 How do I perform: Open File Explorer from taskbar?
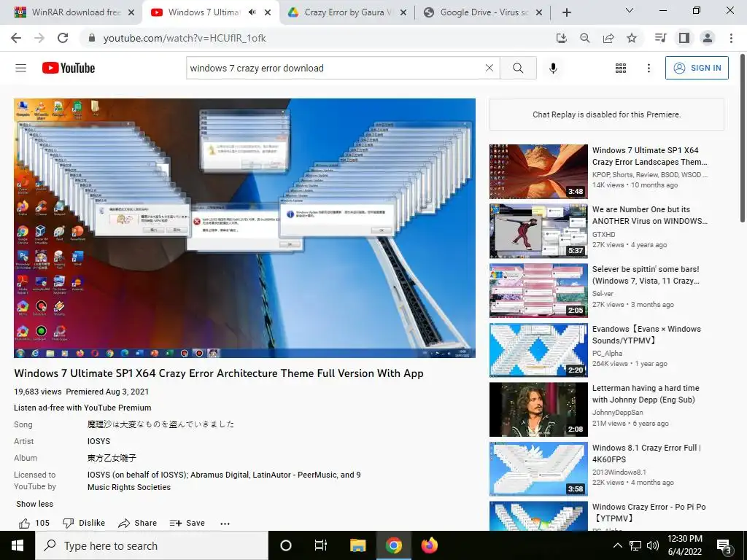point(357,545)
